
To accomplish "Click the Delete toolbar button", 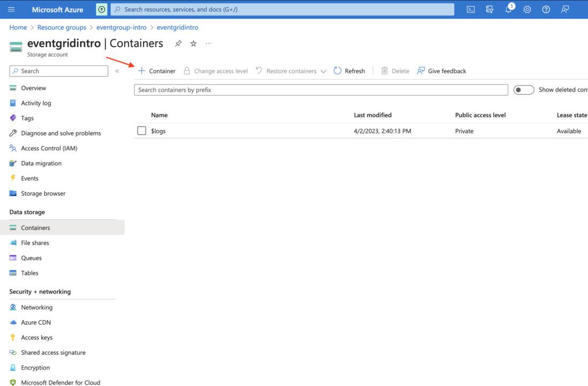I will pyautogui.click(x=395, y=71).
